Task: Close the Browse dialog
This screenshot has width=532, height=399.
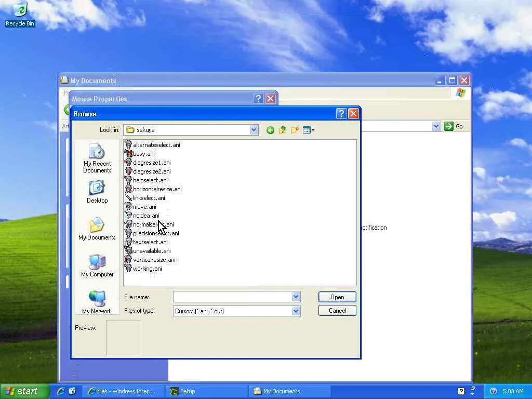Action: pyautogui.click(x=353, y=114)
